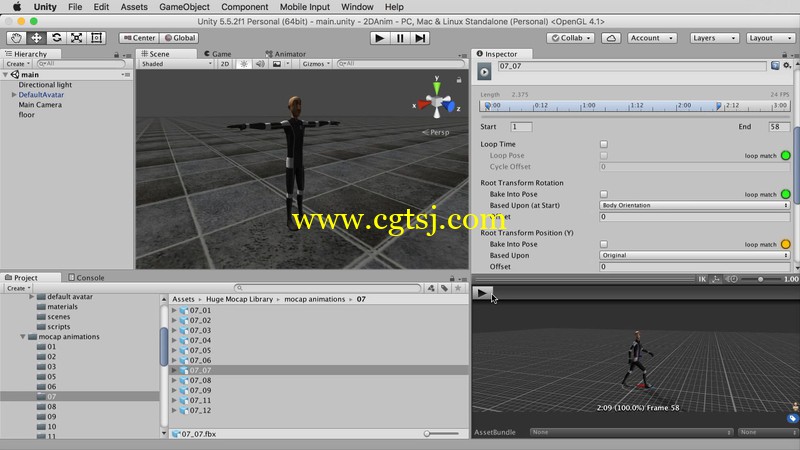Switch to the Animator tab

coord(286,54)
